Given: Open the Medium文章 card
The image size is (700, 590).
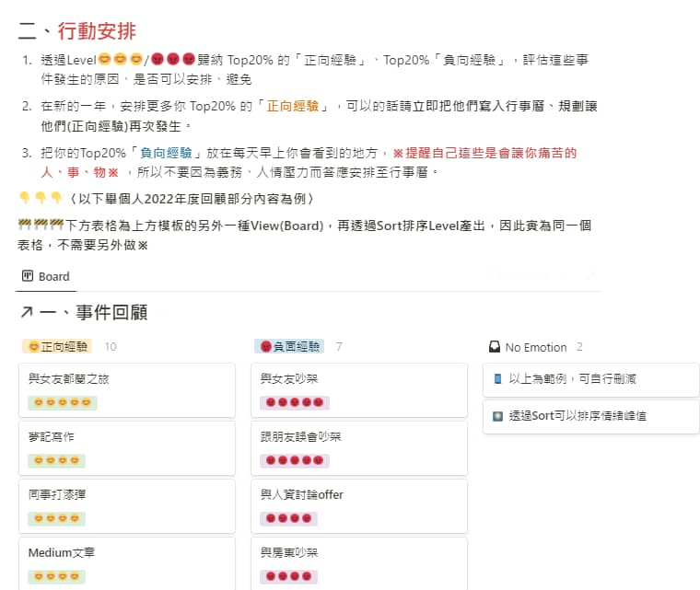Looking at the screenshot, I should [x=126, y=561].
